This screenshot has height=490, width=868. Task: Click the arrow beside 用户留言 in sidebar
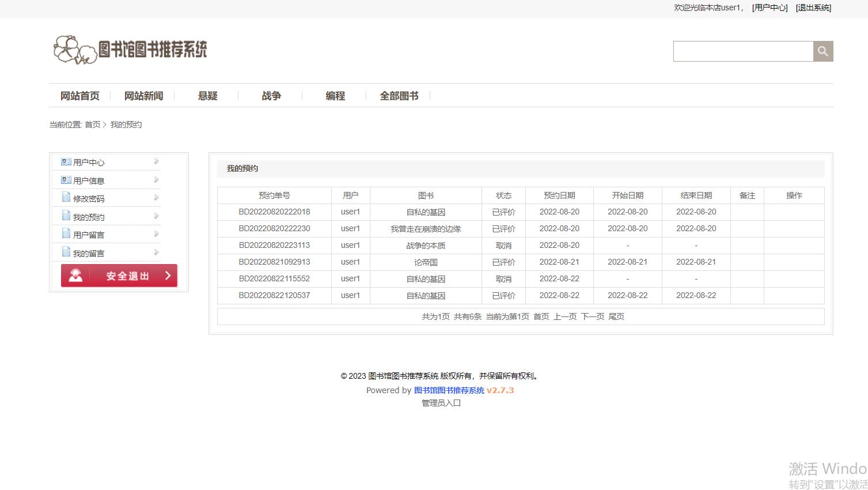(x=156, y=234)
